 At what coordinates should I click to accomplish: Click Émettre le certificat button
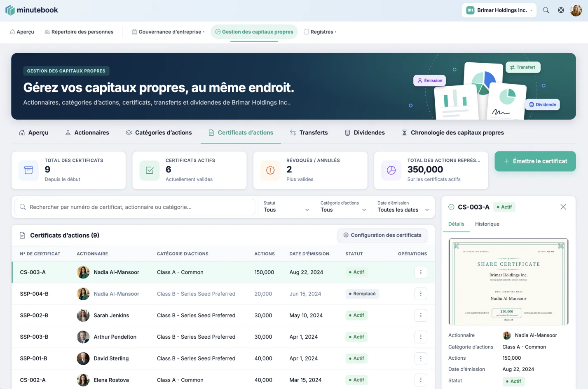tap(535, 161)
